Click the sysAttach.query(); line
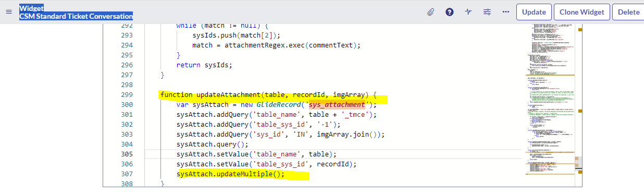This screenshot has height=195, width=644. [x=213, y=144]
